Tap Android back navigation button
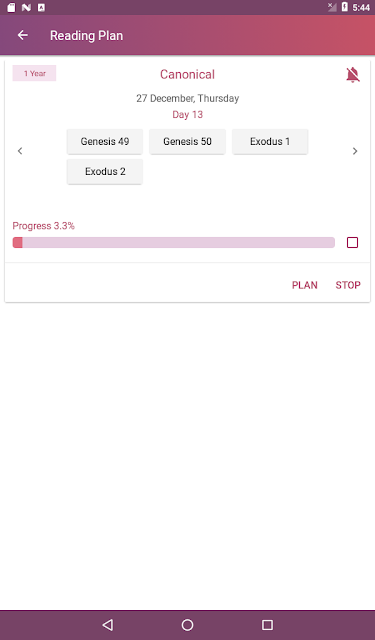 [108, 624]
